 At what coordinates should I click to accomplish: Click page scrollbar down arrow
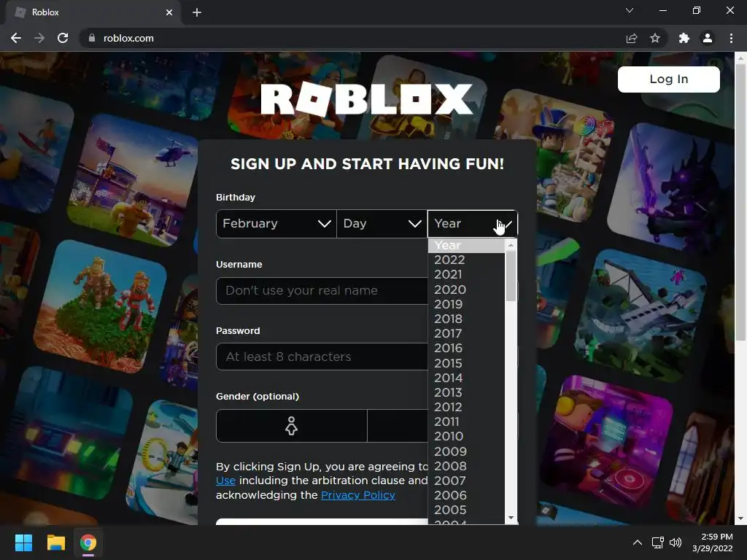point(740,518)
